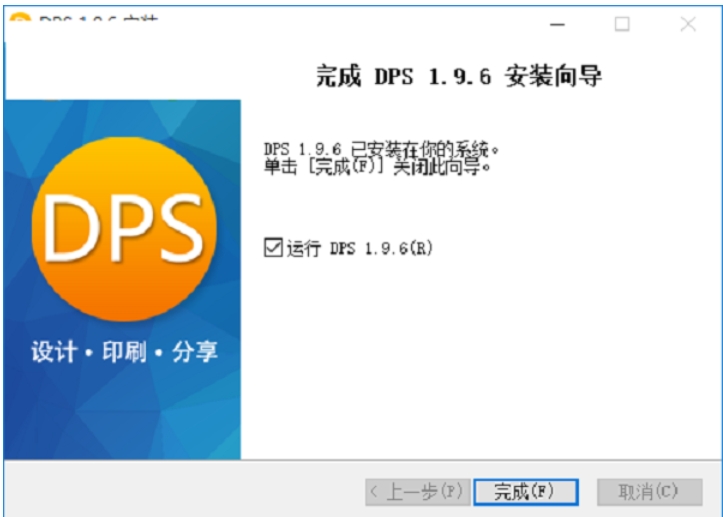Maximize the installer window
The height and width of the screenshot is (517, 723).
[622, 24]
